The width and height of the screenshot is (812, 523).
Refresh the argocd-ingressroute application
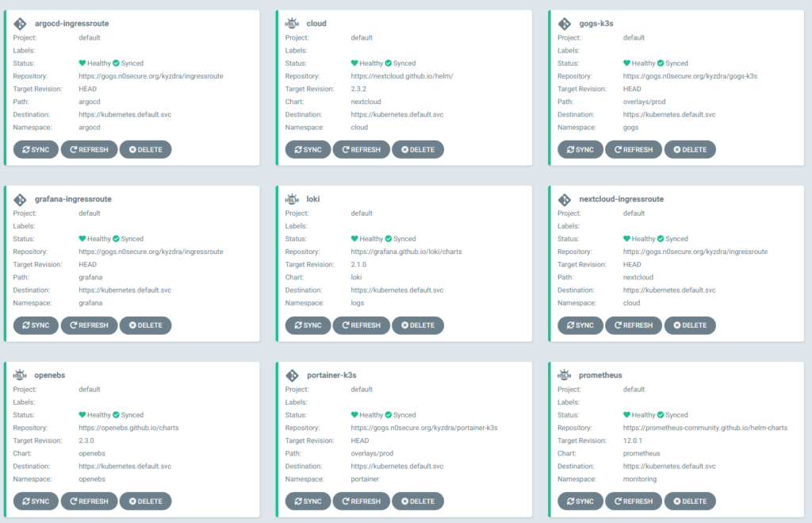(89, 149)
